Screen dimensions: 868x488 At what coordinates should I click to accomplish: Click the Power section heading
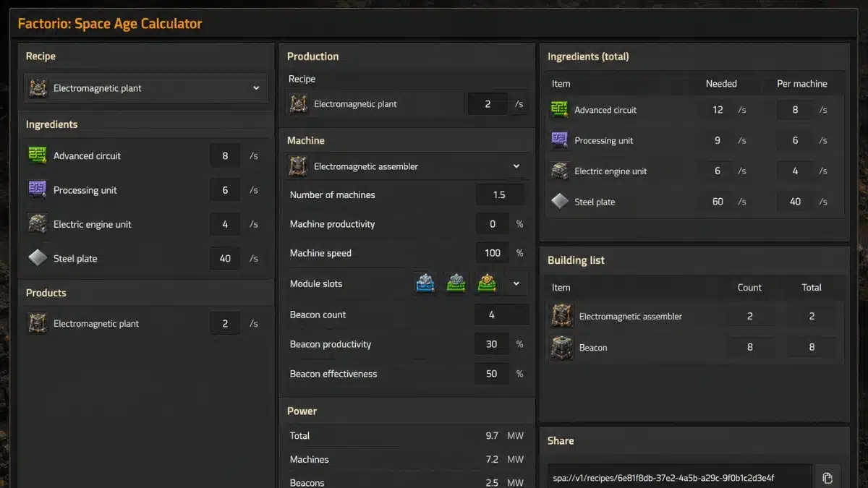point(302,411)
